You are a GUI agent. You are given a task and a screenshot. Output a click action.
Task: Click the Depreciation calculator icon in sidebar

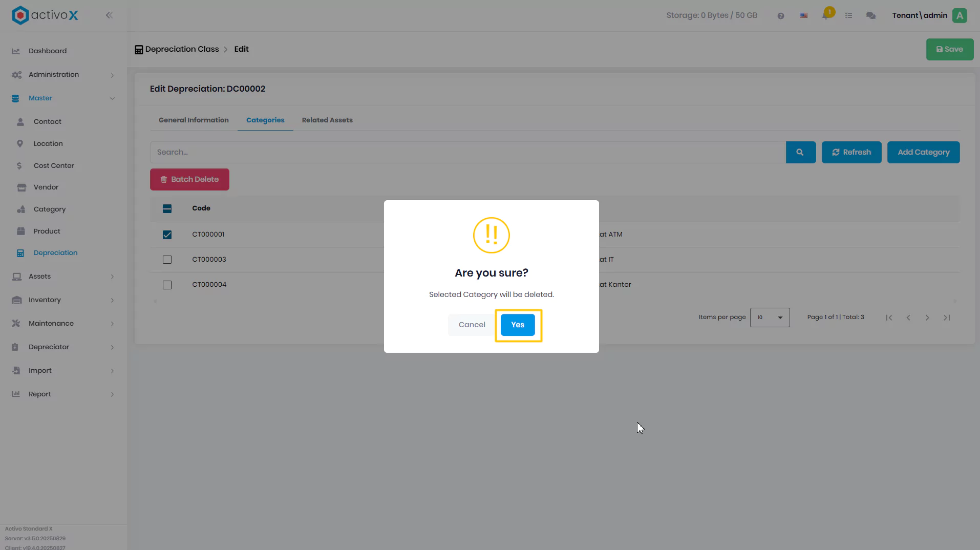pos(20,253)
